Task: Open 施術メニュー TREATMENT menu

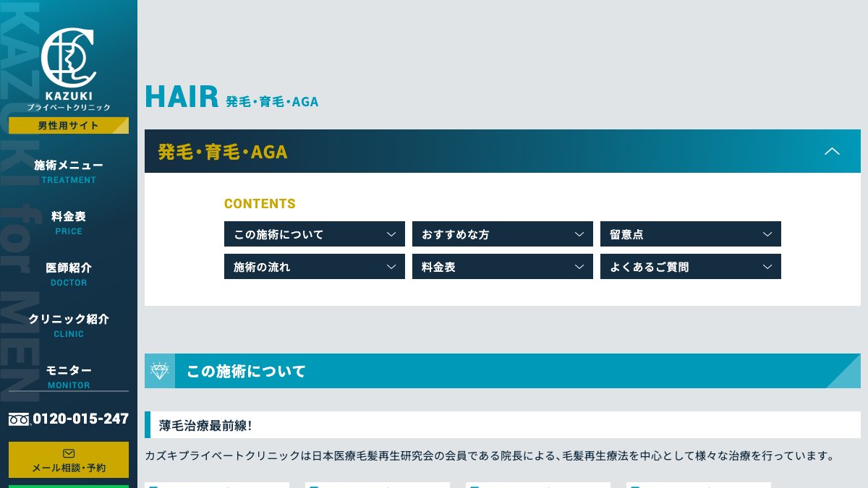Action: [x=69, y=171]
